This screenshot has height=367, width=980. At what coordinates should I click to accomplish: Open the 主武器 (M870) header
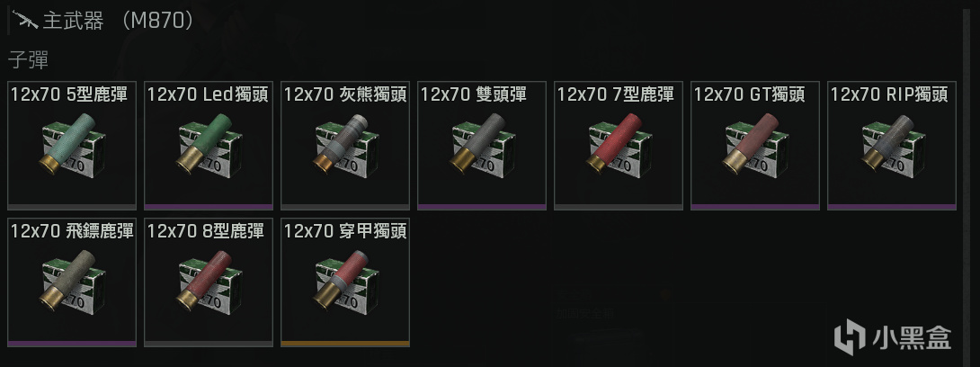coord(118,22)
